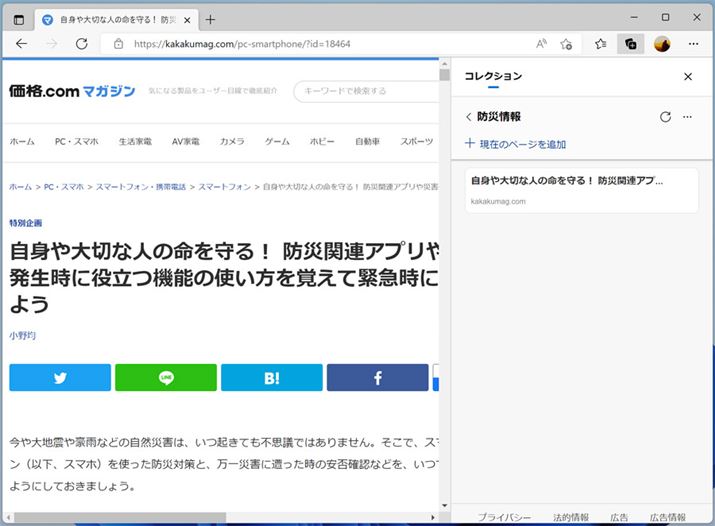Screen dimensions: 715x526
Task: Share article via Twitter button
Action: tap(60, 378)
